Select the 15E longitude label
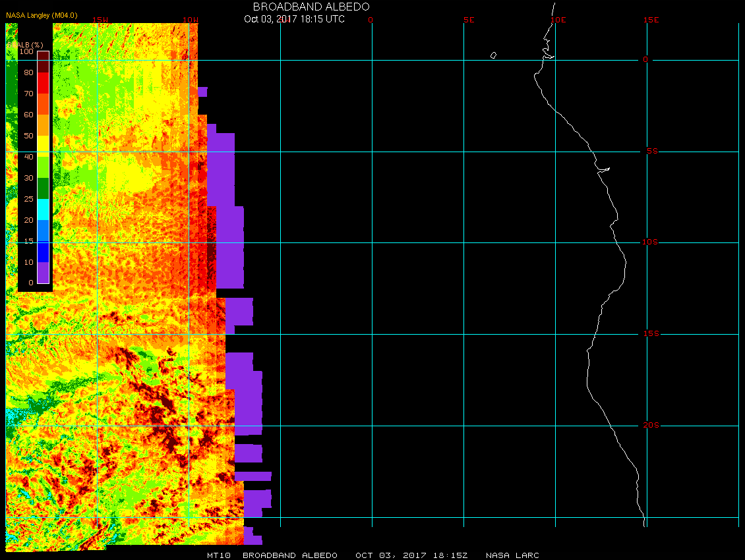The width and height of the screenshot is (745, 560). tap(651, 20)
